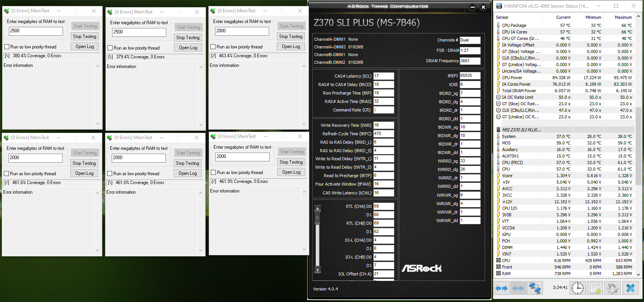Select the CPU (PECI) temperature row
The image size is (644, 302).
pos(565,163)
